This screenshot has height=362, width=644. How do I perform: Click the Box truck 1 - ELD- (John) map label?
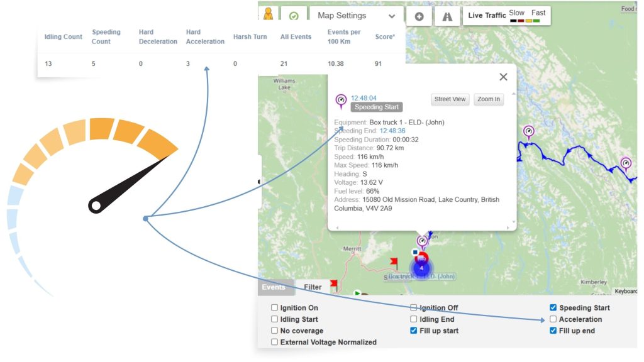(x=421, y=277)
